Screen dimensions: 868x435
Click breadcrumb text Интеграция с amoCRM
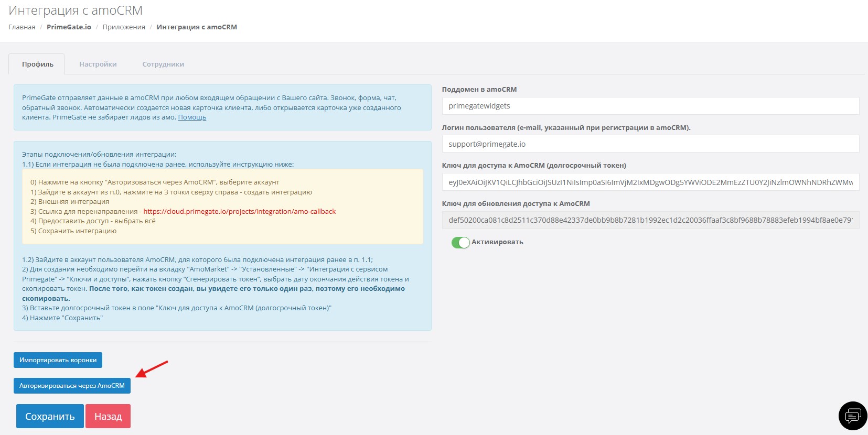coord(197,27)
